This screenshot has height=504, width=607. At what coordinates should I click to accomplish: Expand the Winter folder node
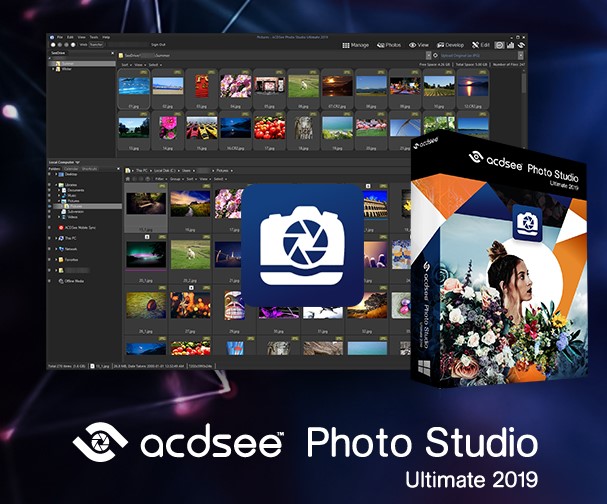coord(53,69)
